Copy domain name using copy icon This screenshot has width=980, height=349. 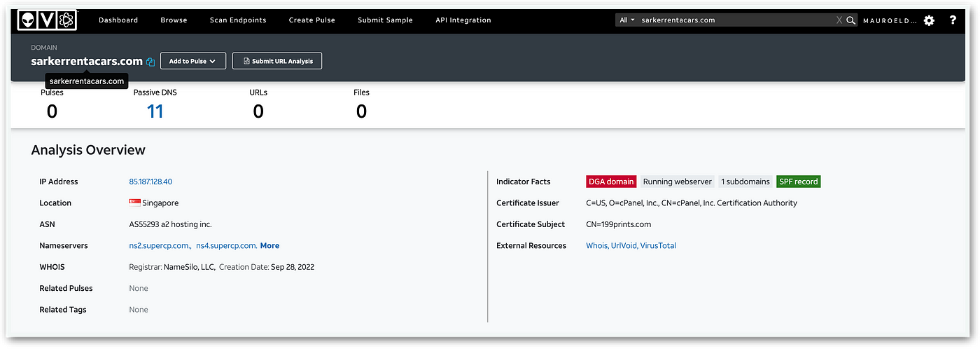(150, 62)
